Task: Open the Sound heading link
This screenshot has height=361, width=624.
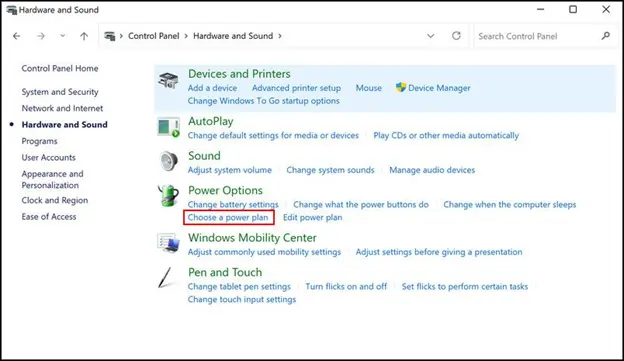Action: pos(204,156)
